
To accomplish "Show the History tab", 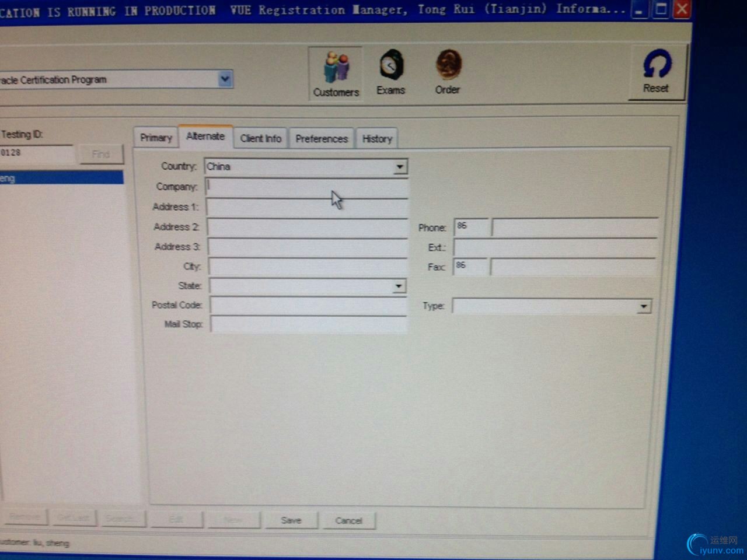I will click(x=377, y=139).
